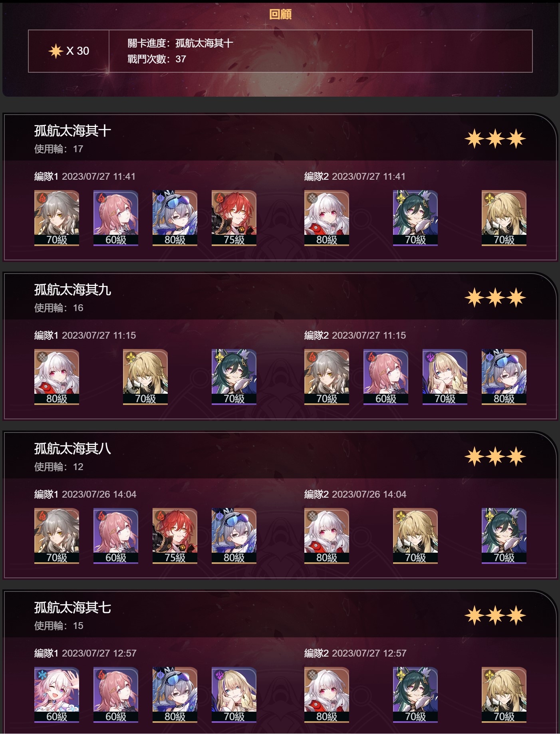Screen dimensions: 560x734
Task: Click the dark-green-haired level 70 character in stage ten
Action: pos(415,218)
